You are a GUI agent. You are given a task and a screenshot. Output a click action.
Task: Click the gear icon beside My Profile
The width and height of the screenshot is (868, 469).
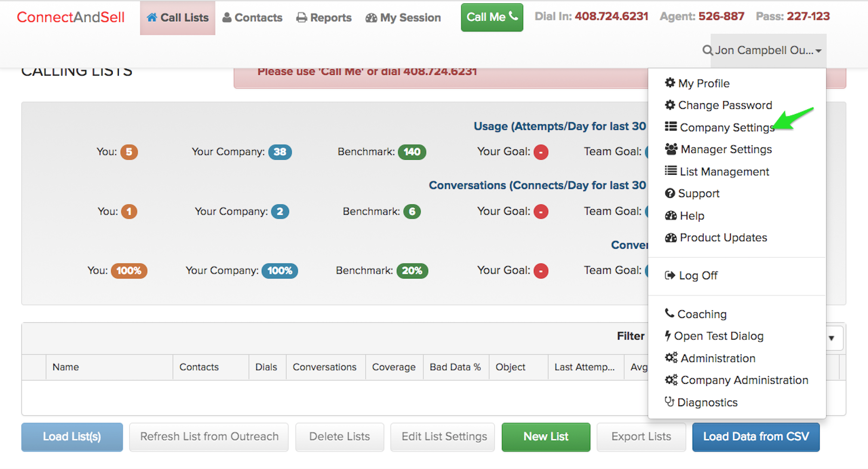coord(670,83)
